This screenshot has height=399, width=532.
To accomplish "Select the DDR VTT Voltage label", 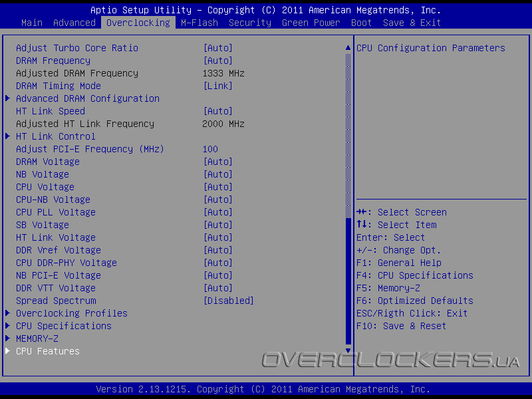I will (x=56, y=288).
